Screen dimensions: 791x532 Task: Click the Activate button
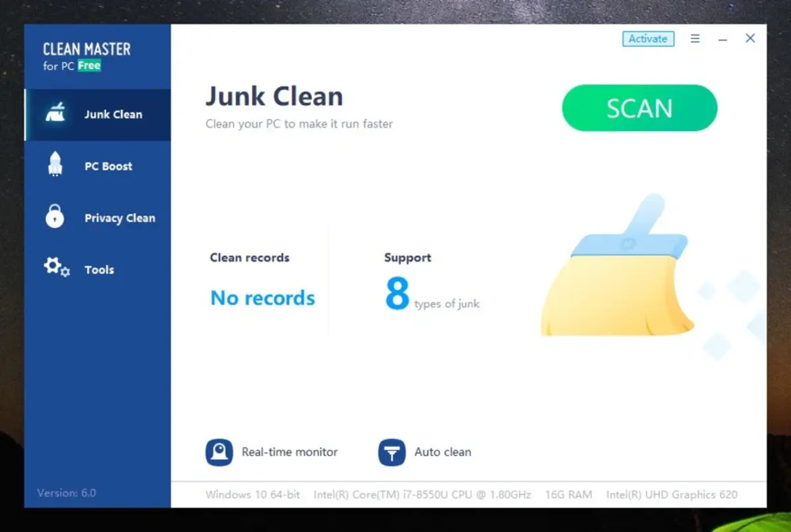[648, 38]
